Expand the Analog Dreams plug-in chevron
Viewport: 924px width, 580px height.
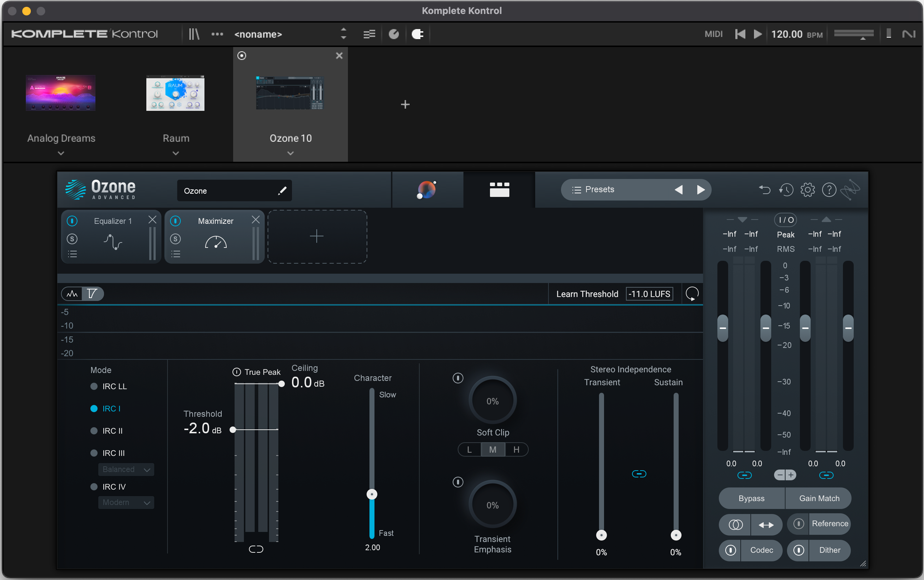(61, 154)
